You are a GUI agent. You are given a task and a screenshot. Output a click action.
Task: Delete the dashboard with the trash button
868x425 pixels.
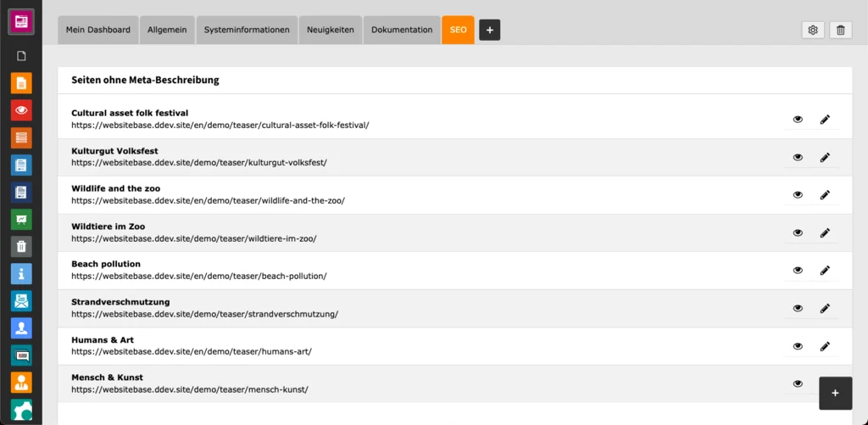840,30
